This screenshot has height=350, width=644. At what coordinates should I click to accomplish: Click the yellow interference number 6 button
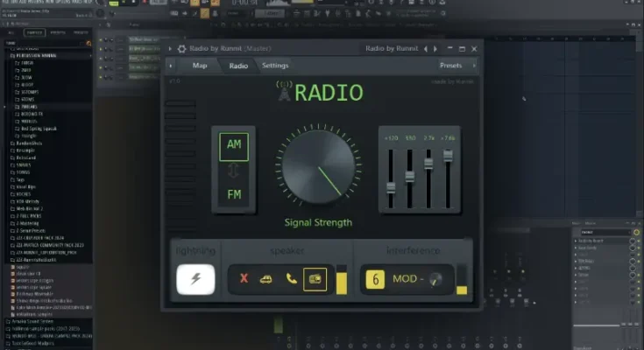pos(376,280)
